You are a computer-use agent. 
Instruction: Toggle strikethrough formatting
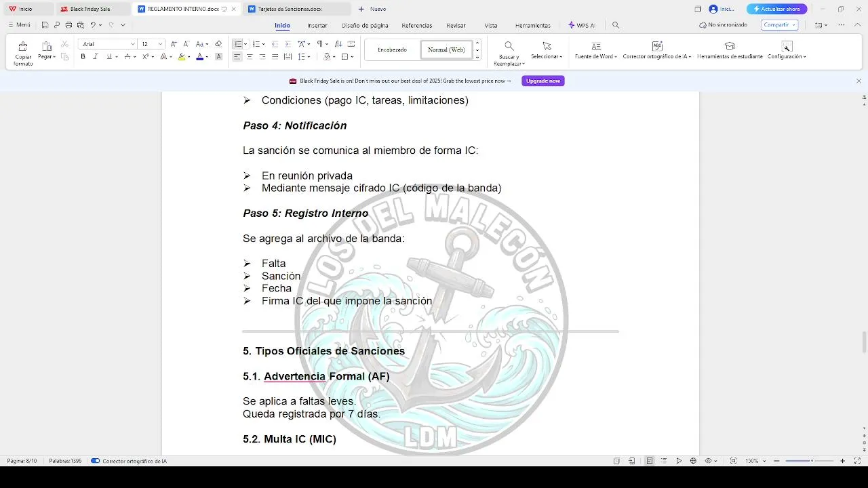click(126, 57)
